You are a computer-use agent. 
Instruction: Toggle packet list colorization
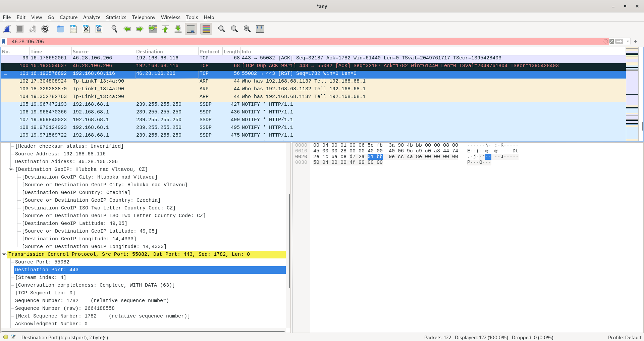(206, 29)
